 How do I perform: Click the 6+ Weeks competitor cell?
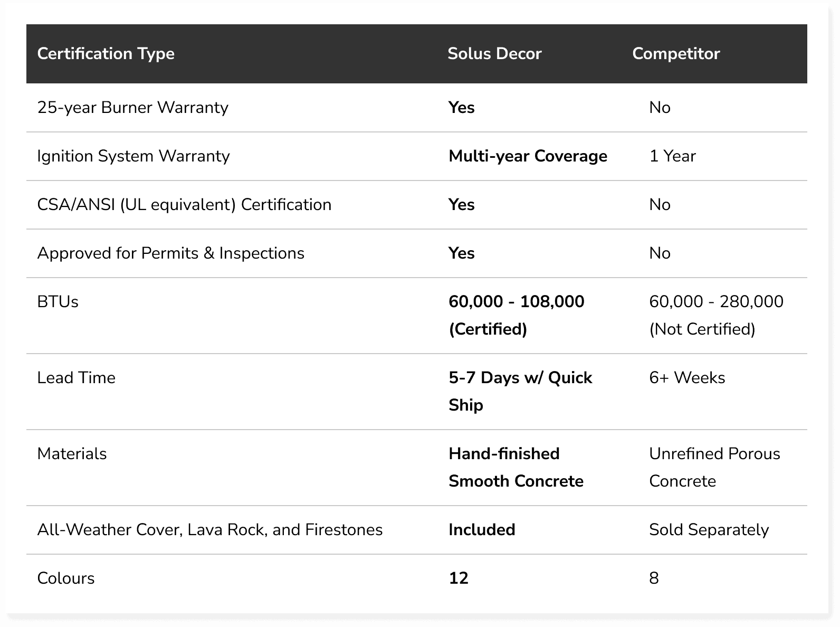click(687, 378)
